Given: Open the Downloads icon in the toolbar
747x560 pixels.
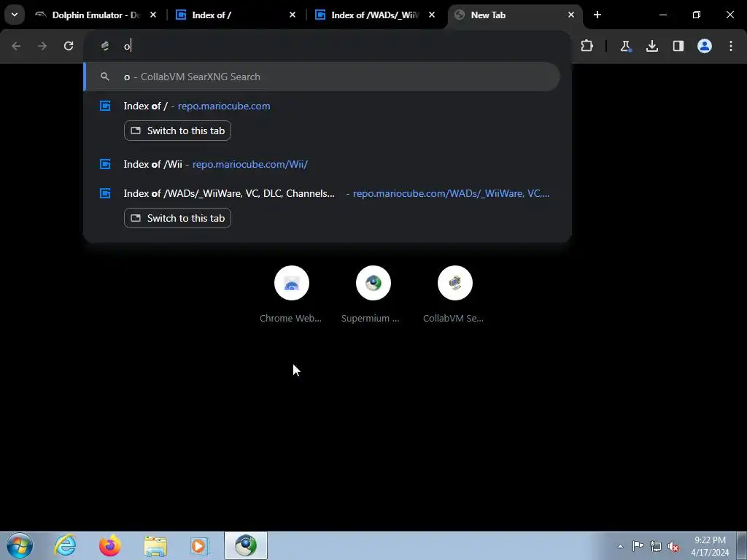Looking at the screenshot, I should click(x=652, y=46).
